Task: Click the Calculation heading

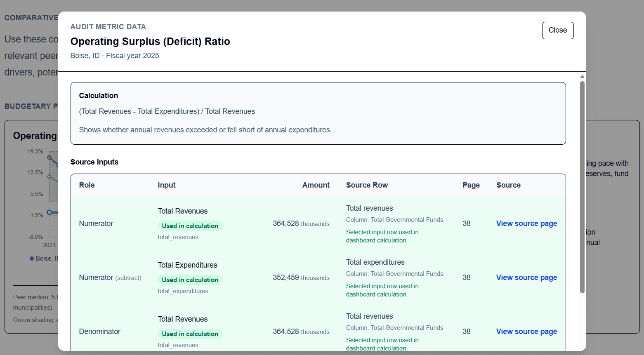Action: [98, 96]
